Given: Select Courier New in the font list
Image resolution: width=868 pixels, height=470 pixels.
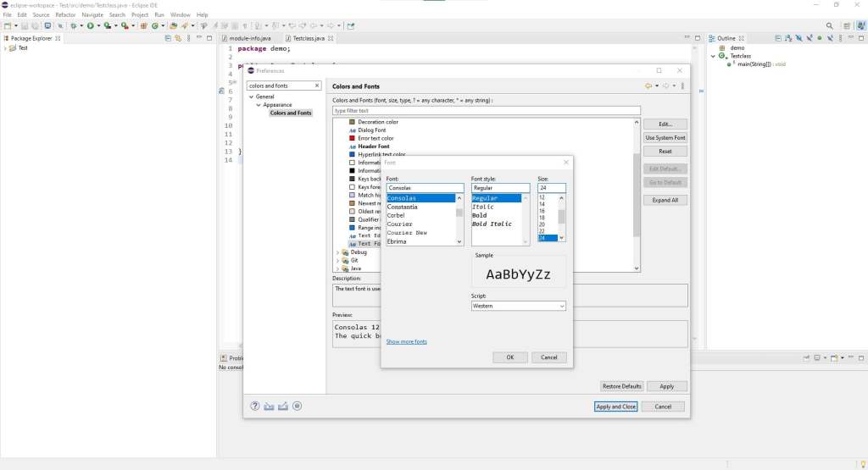Looking at the screenshot, I should (407, 233).
